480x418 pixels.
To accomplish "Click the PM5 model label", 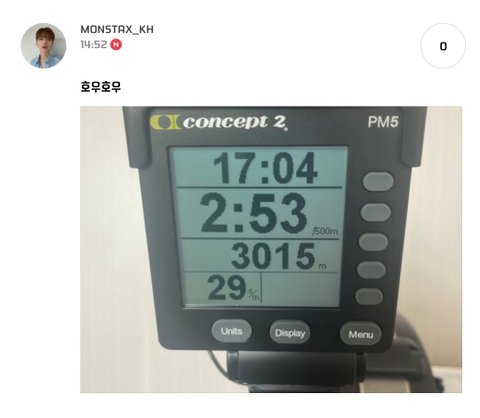I will pos(383,122).
